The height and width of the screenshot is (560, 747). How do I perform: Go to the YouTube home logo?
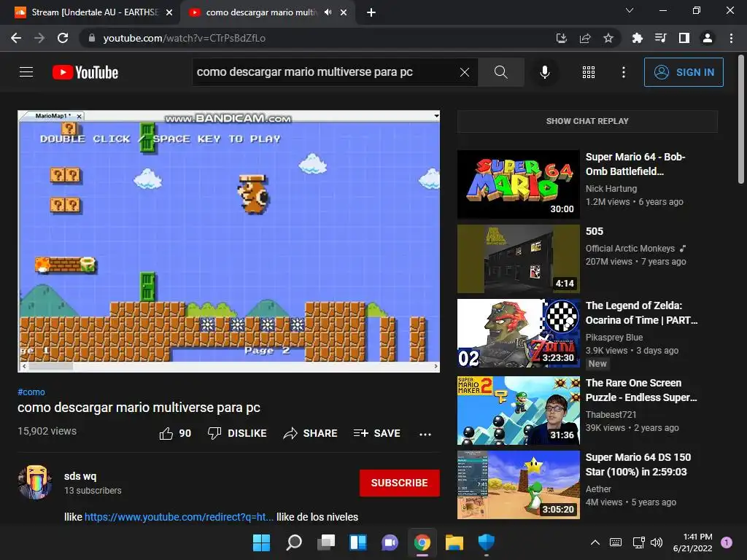point(85,72)
